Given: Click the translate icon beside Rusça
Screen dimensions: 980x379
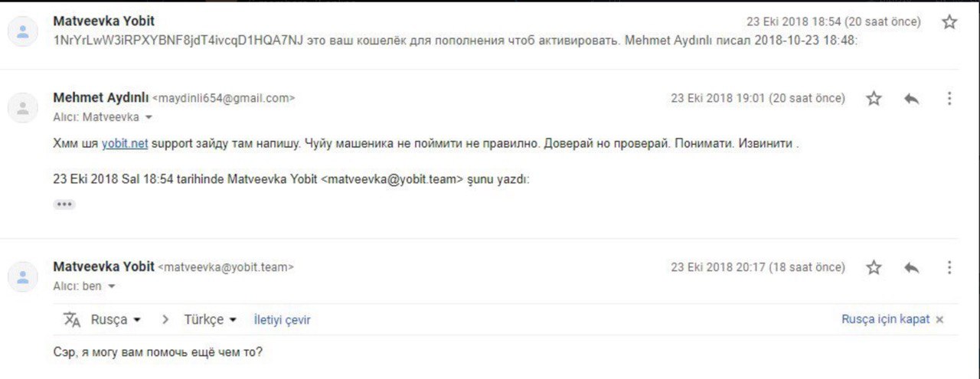Looking at the screenshot, I should (x=72, y=319).
